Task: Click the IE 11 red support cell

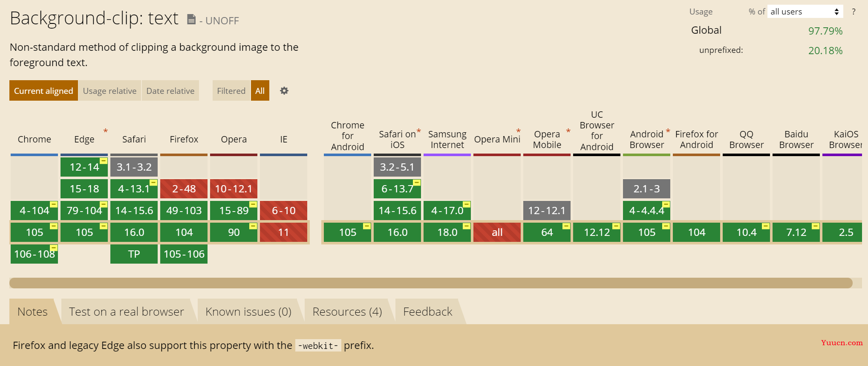Action: tap(283, 232)
